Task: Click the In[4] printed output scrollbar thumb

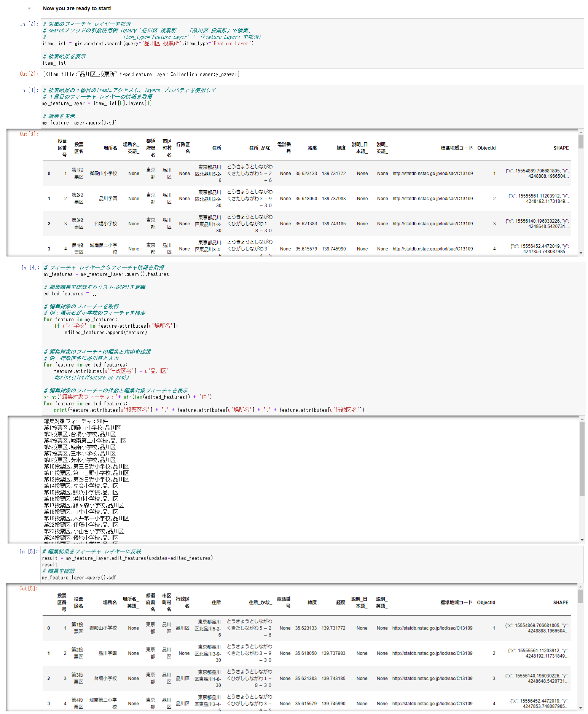Action: point(582,459)
